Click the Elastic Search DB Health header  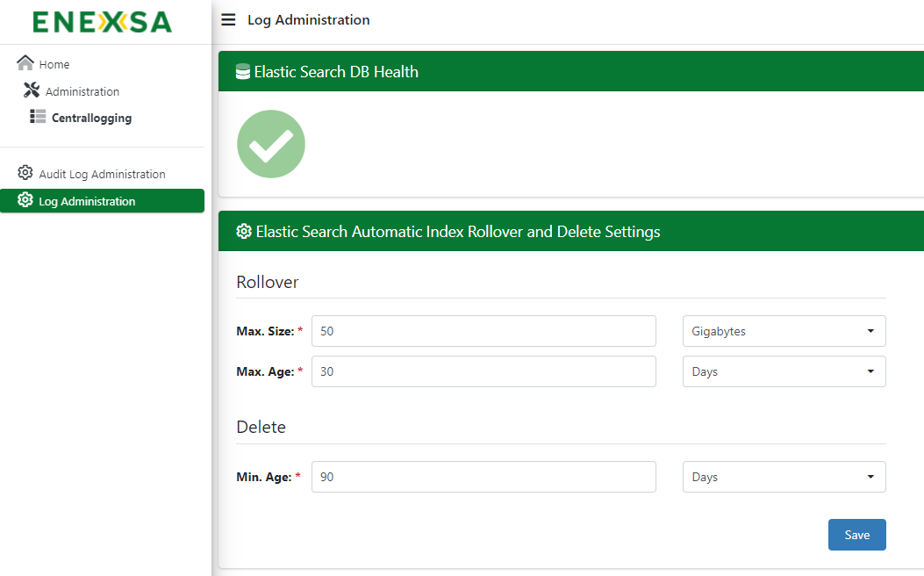point(571,71)
